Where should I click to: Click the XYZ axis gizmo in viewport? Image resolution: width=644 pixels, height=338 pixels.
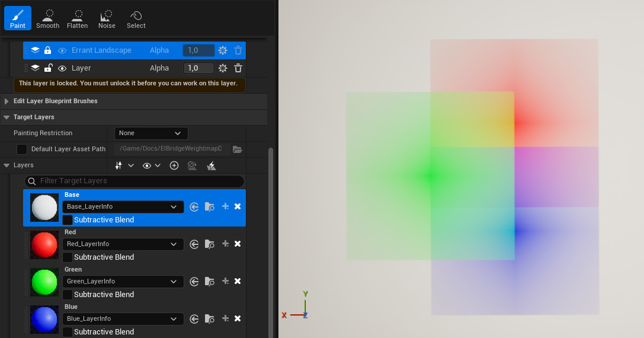(x=296, y=306)
